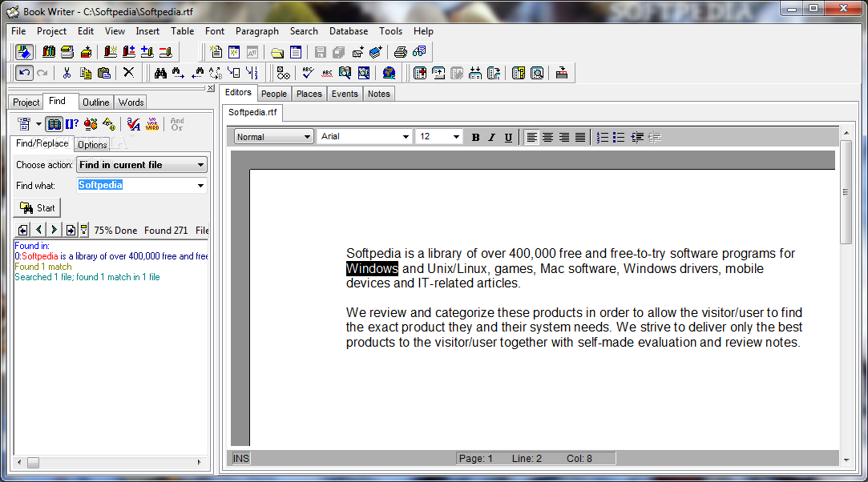Open the Paragraph menu
868x482 pixels.
click(256, 31)
